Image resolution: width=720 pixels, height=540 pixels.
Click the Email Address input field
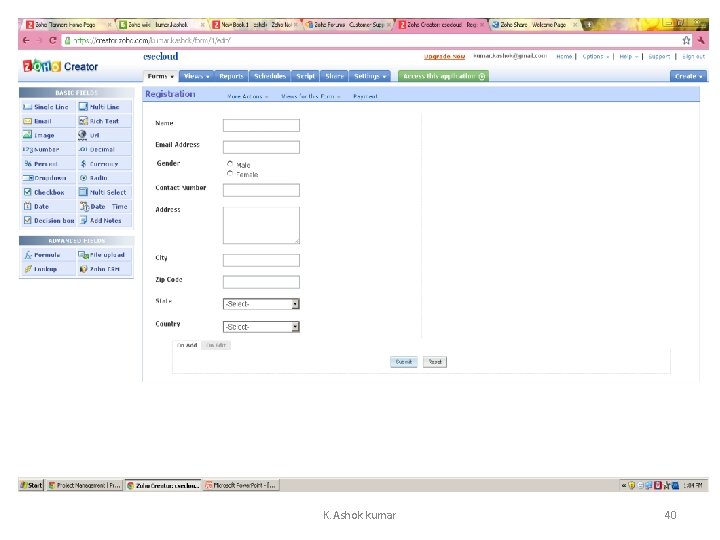click(x=261, y=147)
